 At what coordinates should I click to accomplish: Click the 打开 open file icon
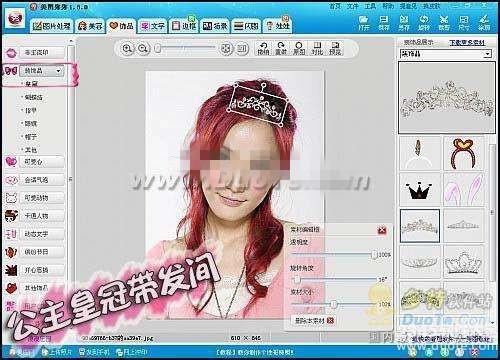364,23
